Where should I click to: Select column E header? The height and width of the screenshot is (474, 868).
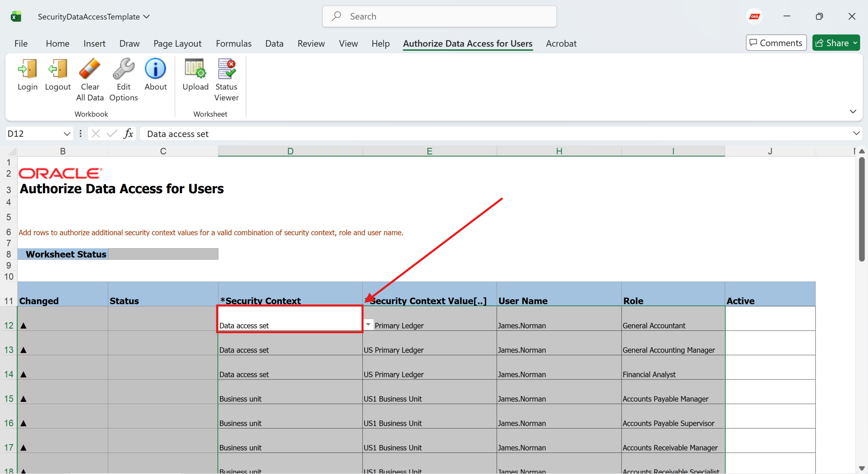pyautogui.click(x=429, y=151)
